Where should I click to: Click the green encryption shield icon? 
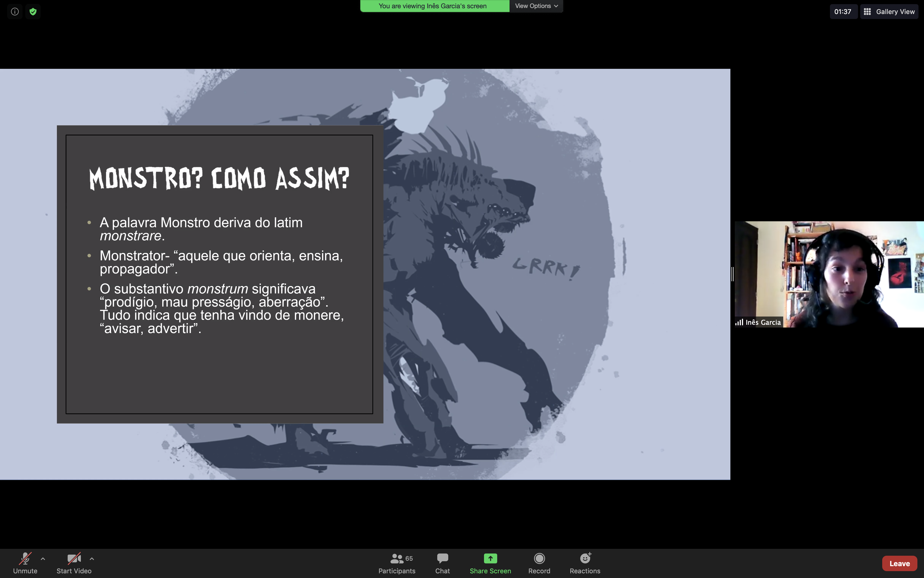33,12
